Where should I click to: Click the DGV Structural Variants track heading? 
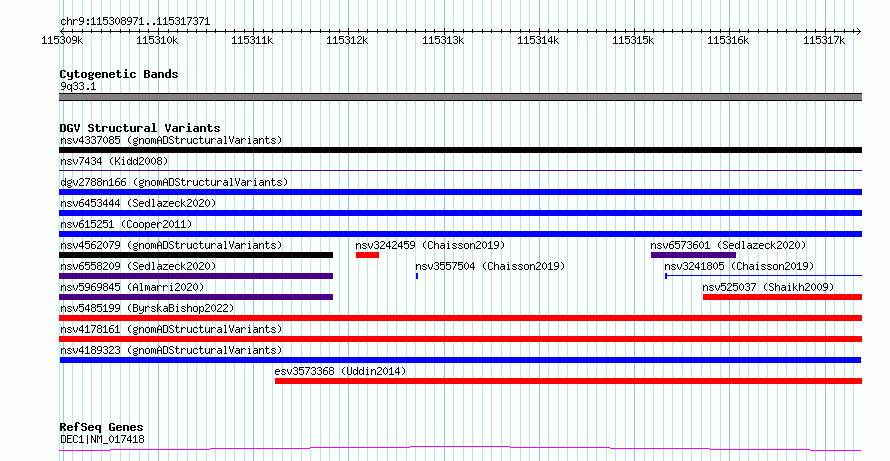click(x=140, y=128)
